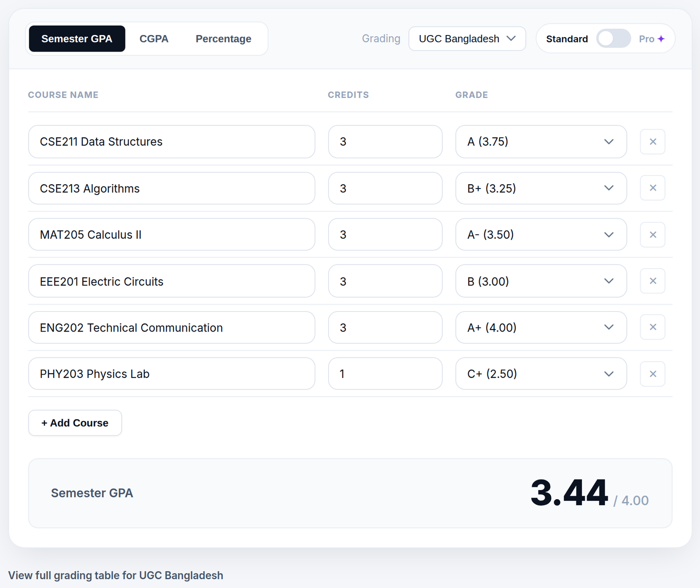
Task: Expand the A- (3.50) grade selector
Action: click(541, 234)
